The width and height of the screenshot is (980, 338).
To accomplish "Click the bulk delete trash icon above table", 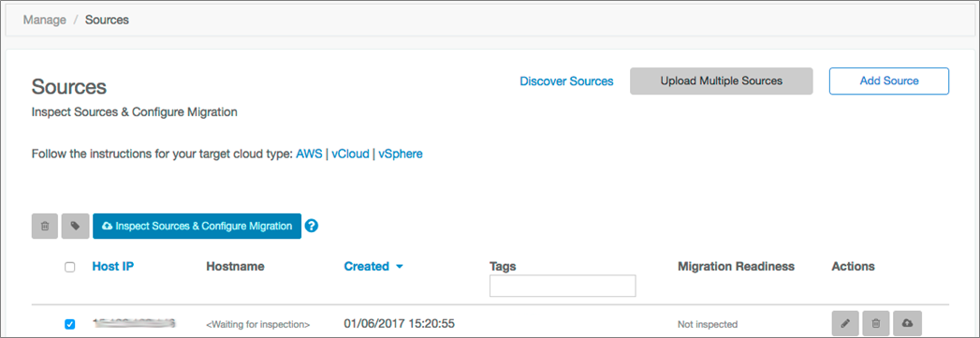I will click(44, 227).
